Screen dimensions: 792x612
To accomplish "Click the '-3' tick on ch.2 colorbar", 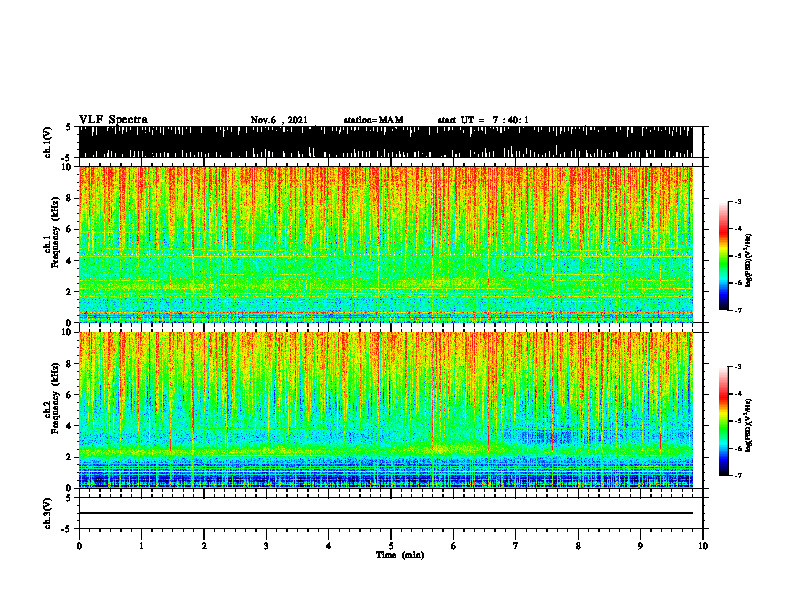I will tap(738, 367).
